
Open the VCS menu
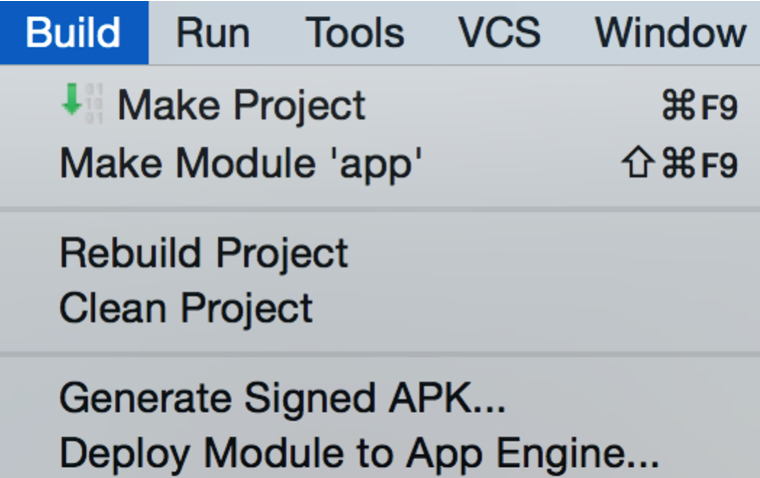tap(499, 33)
